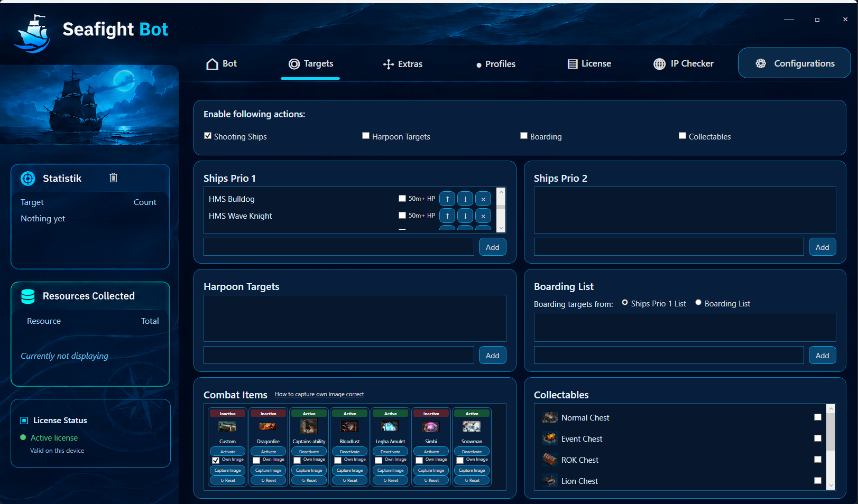Deactivate the Bloodlust combat item
Screen dimensions: 858x504
pos(349,452)
